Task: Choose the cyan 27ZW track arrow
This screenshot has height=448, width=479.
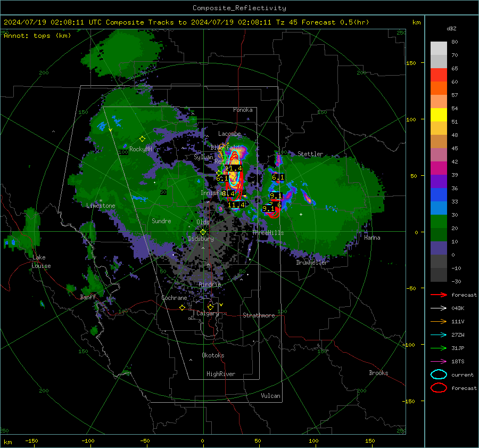Action: click(439, 335)
